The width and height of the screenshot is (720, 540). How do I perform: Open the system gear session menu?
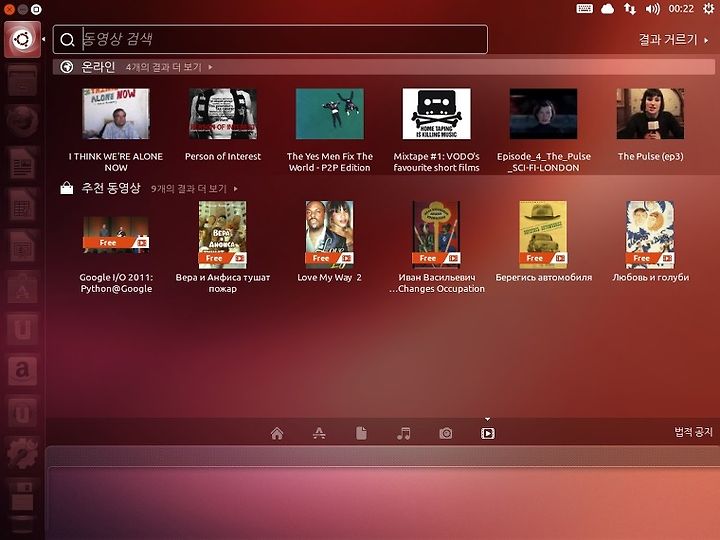tap(709, 9)
